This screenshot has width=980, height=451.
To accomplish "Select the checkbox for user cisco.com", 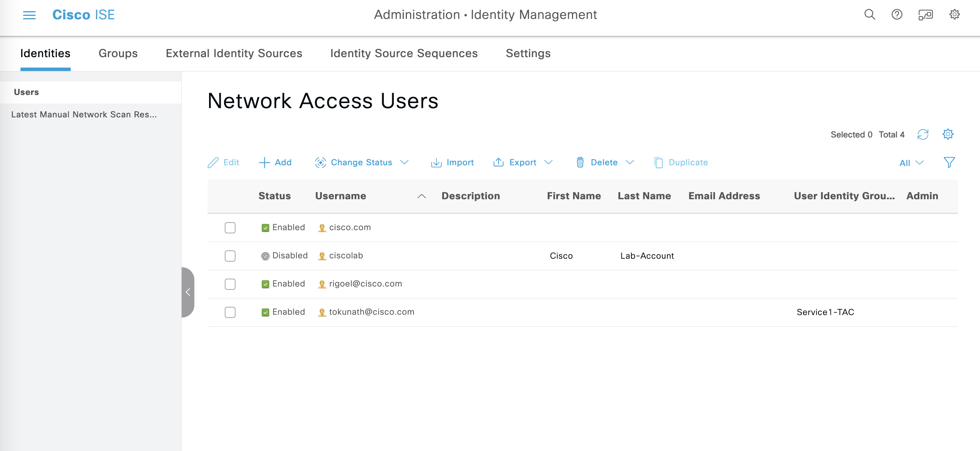I will [230, 227].
